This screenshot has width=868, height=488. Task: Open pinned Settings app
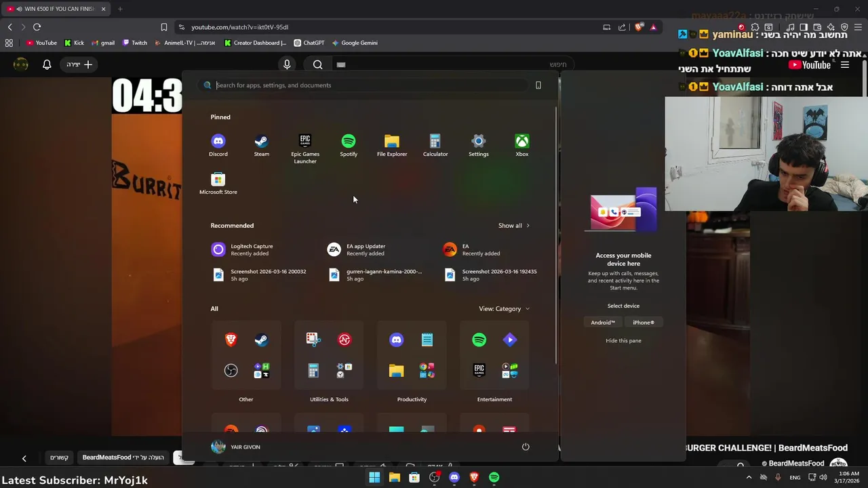pos(479,145)
